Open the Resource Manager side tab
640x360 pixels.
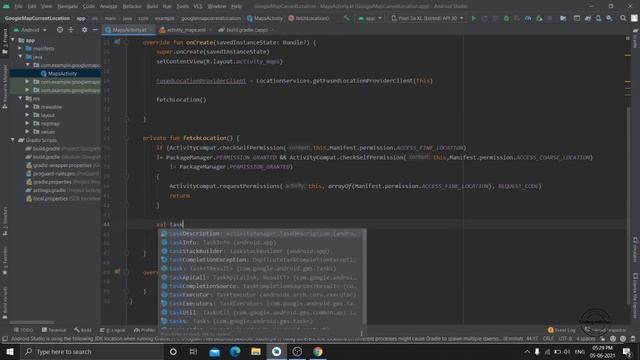point(5,87)
